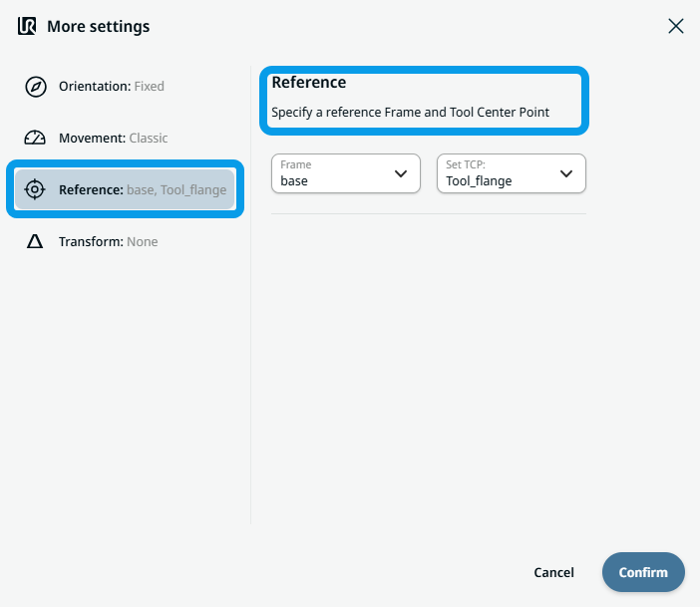This screenshot has height=607, width=700.
Task: Click the Orientation compass icon
Action: (x=35, y=87)
